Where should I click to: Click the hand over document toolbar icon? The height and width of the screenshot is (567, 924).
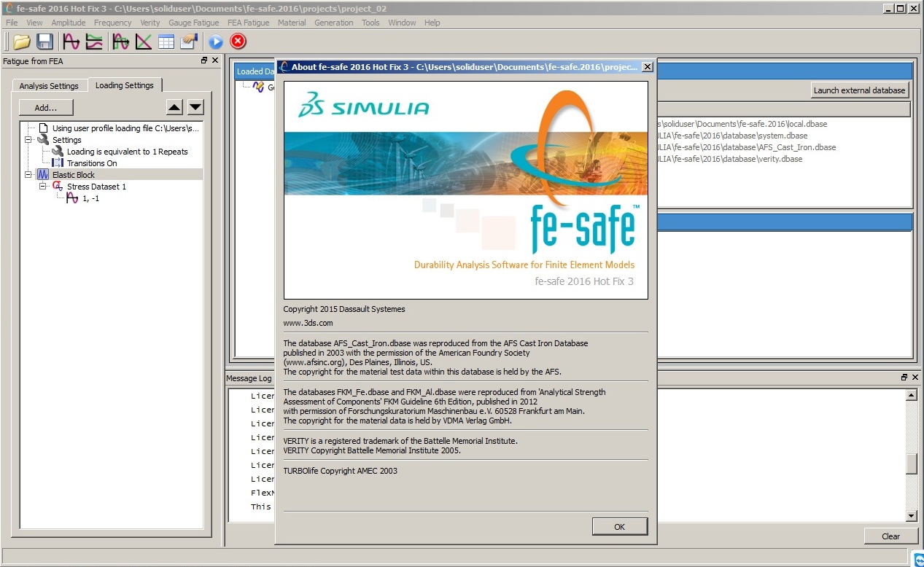pyautogui.click(x=189, y=42)
